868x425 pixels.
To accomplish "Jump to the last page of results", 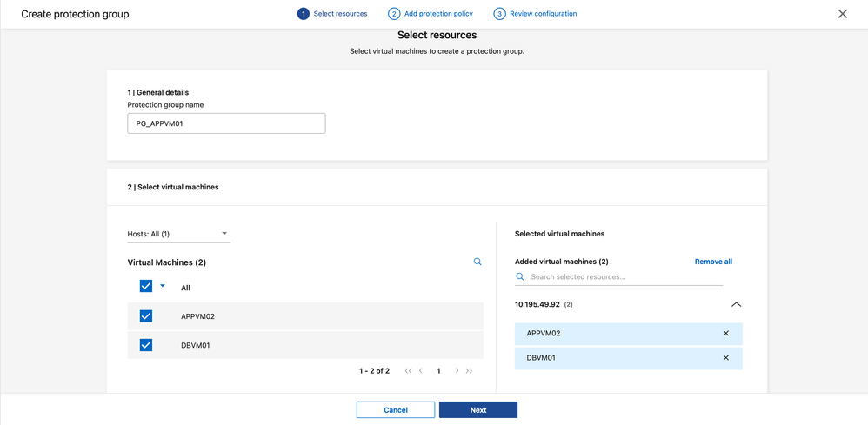I will [470, 371].
